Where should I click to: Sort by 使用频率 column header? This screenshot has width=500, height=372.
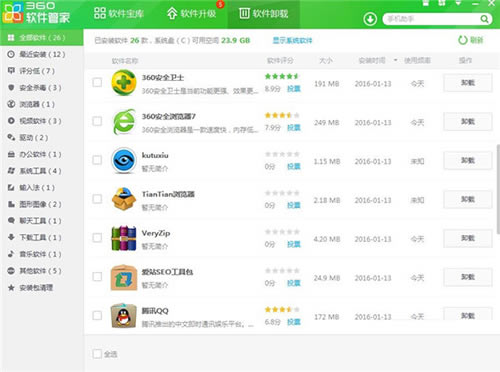click(417, 61)
